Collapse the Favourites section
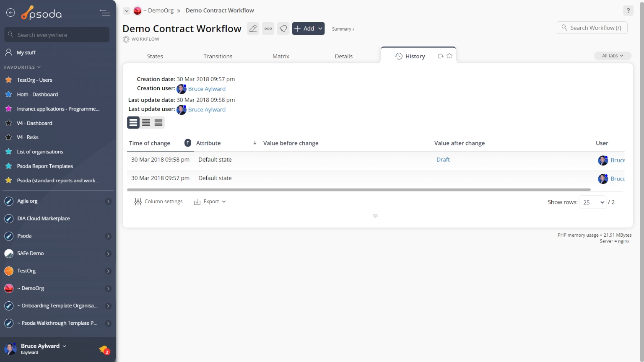The width and height of the screenshot is (644, 362). 22,67
